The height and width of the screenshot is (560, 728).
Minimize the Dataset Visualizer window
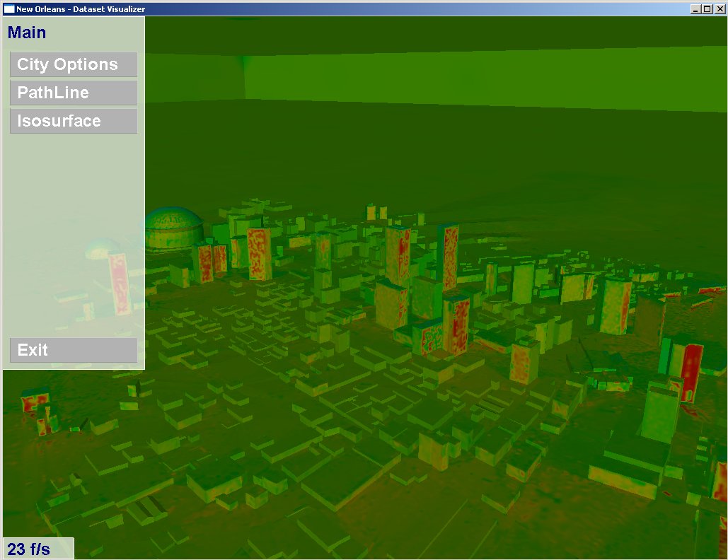(x=696, y=8)
